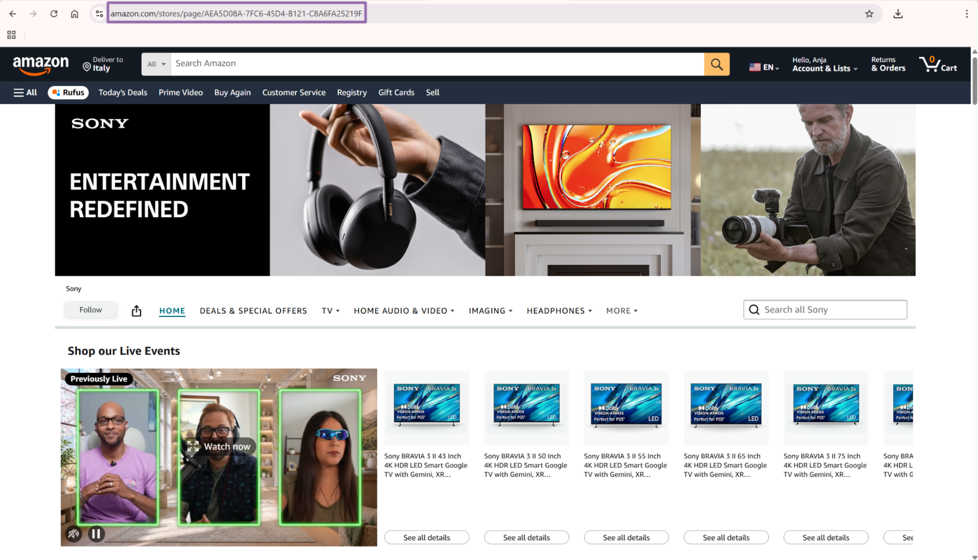The height and width of the screenshot is (560, 978).
Task: Expand the Imaging store menu
Action: pyautogui.click(x=490, y=311)
